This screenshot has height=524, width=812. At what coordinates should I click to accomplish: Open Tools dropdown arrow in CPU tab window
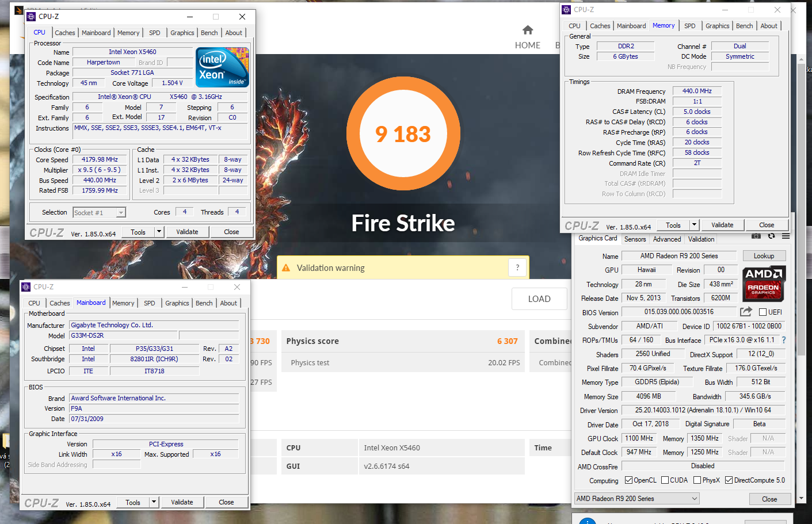click(159, 232)
